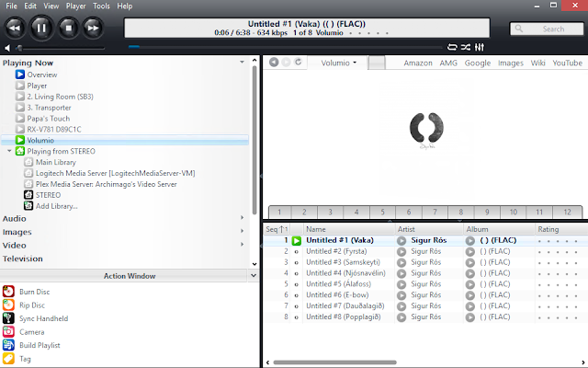Collapse the Playing from STEREO node
Screen dimensions: 588x368
(x=9, y=151)
